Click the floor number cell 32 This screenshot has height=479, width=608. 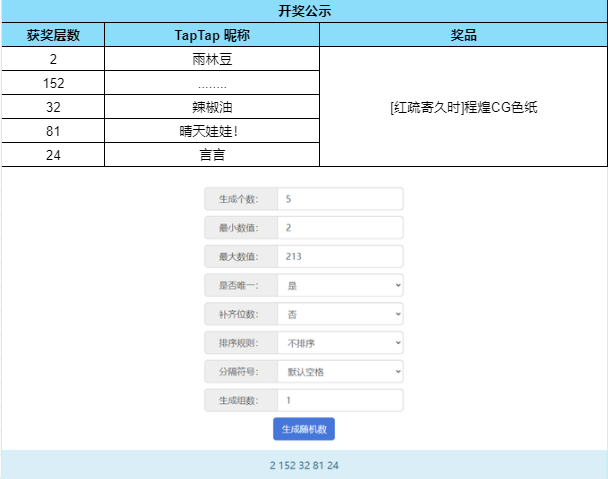pos(53,107)
